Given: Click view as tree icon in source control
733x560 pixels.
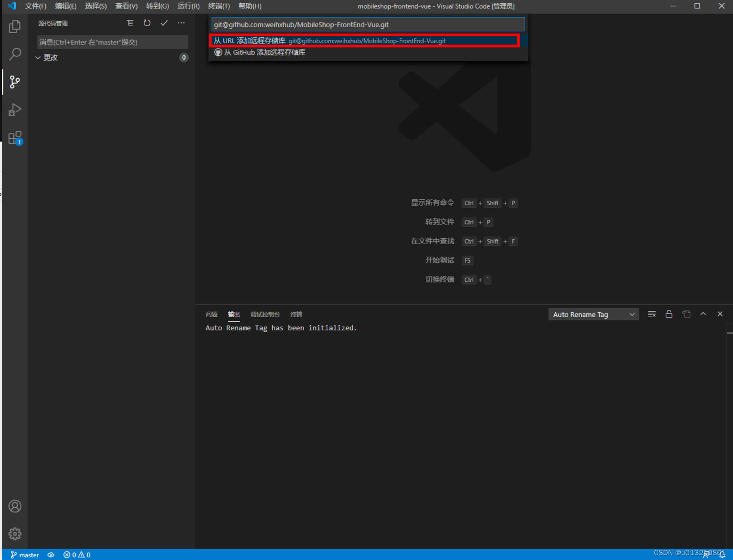Looking at the screenshot, I should tap(130, 23).
